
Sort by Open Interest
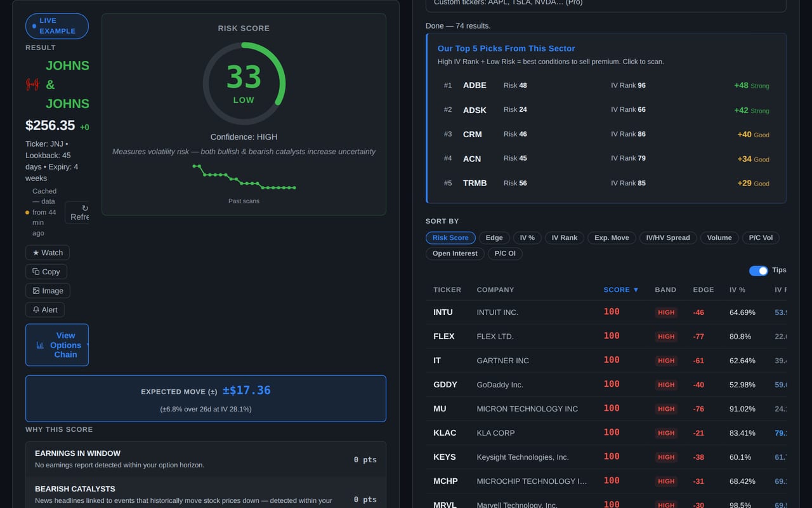click(x=455, y=253)
